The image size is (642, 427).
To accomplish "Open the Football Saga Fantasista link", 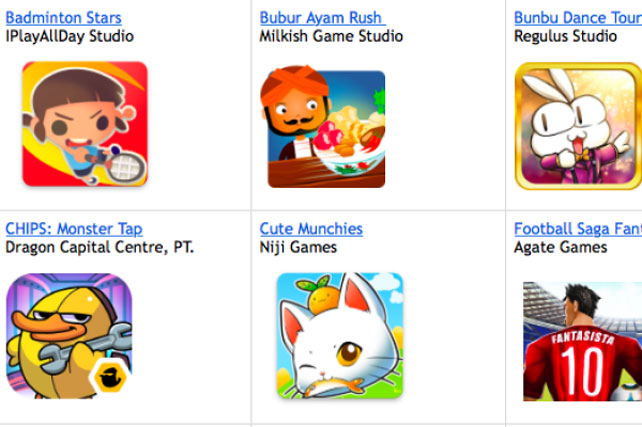I will point(578,229).
